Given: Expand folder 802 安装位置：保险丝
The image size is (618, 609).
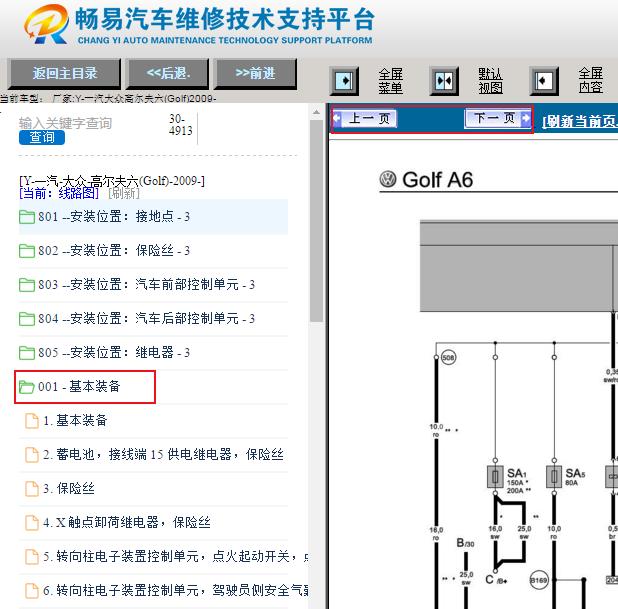Looking at the screenshot, I should coord(153,251).
